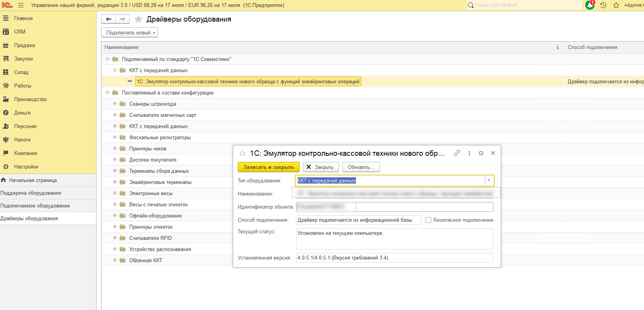Go back with the left arrow button

pos(108,19)
